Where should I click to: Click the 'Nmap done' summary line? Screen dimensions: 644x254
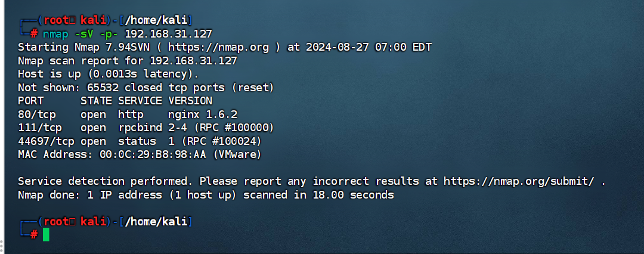pyautogui.click(x=206, y=194)
